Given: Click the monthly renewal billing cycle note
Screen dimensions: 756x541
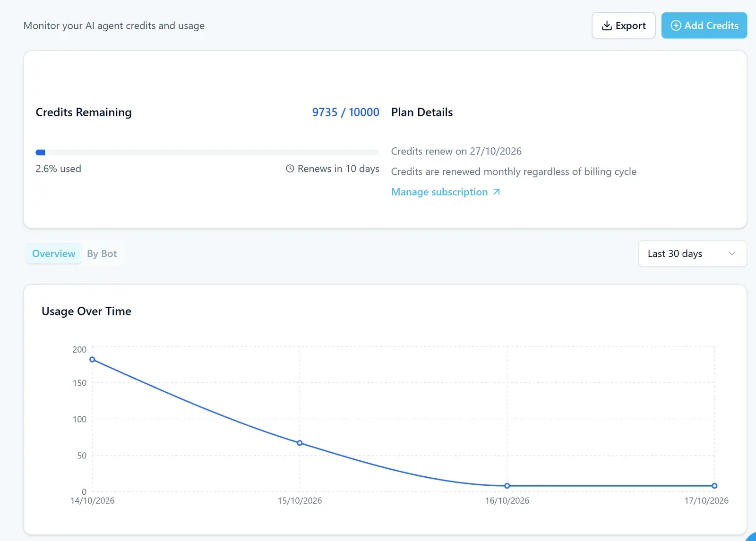Looking at the screenshot, I should point(514,171).
